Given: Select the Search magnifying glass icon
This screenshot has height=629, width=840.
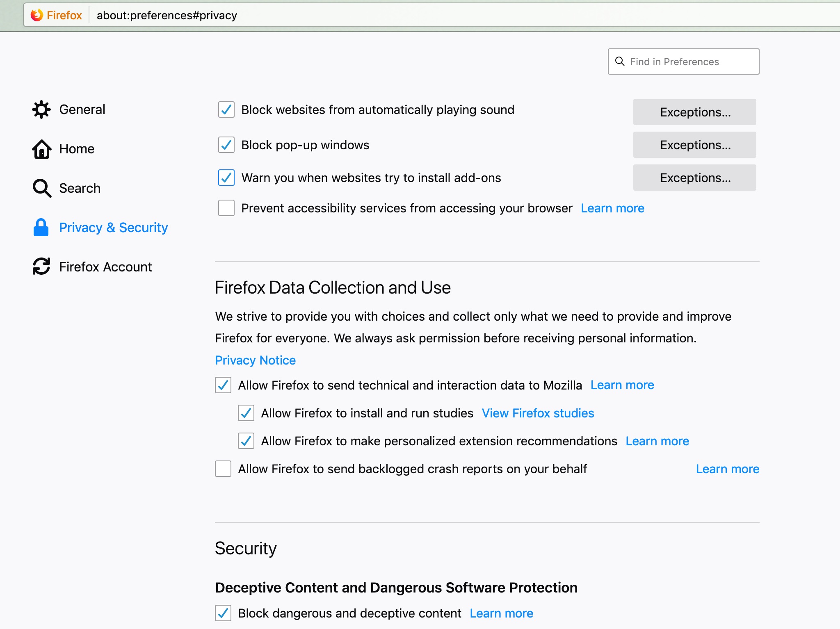Looking at the screenshot, I should point(42,188).
